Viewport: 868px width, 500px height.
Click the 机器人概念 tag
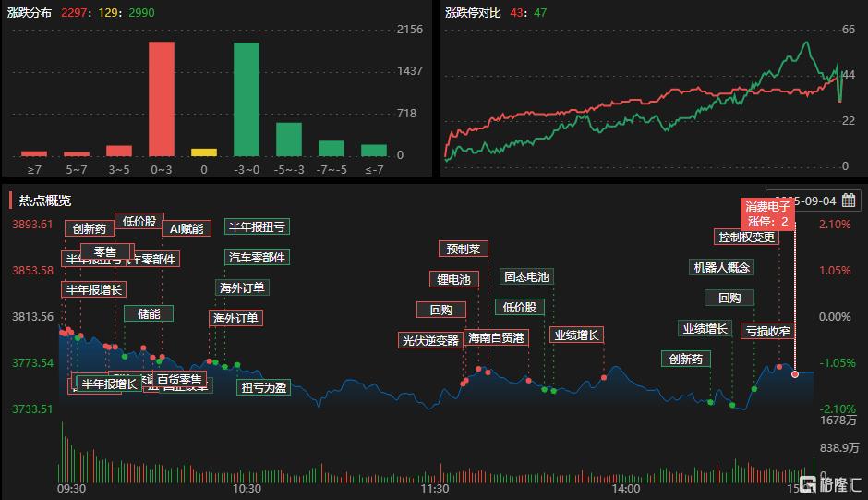[722, 268]
